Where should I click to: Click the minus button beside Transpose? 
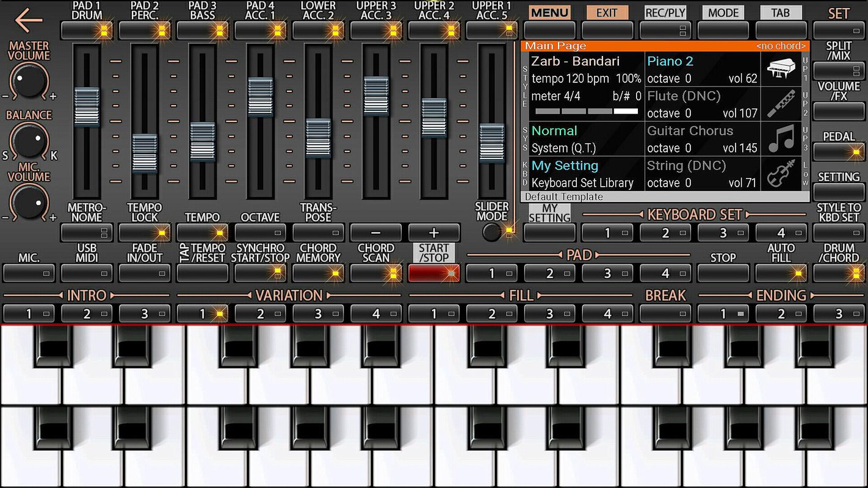(377, 233)
